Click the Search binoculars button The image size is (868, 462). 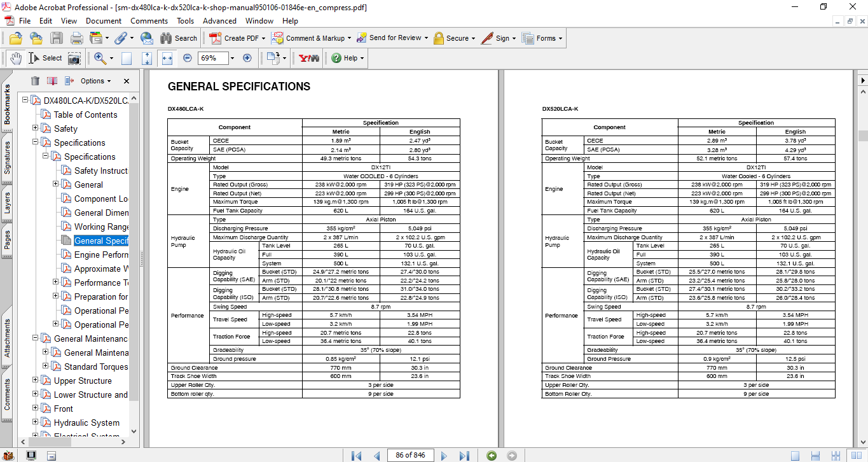click(179, 38)
